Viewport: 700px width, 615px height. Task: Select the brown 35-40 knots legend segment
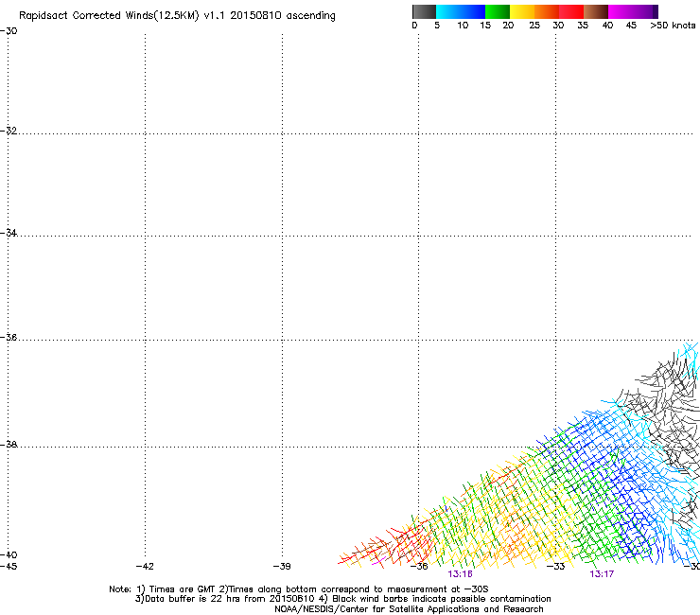pos(596,11)
